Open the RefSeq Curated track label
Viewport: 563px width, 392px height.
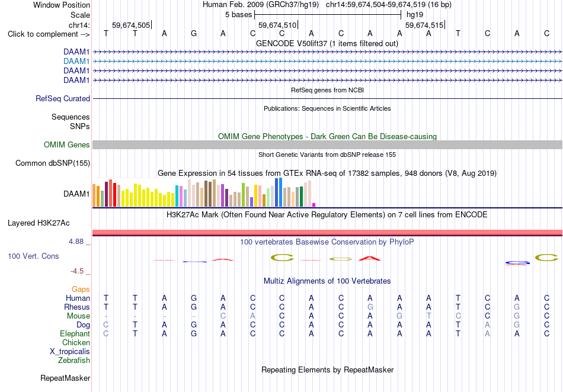tap(63, 99)
